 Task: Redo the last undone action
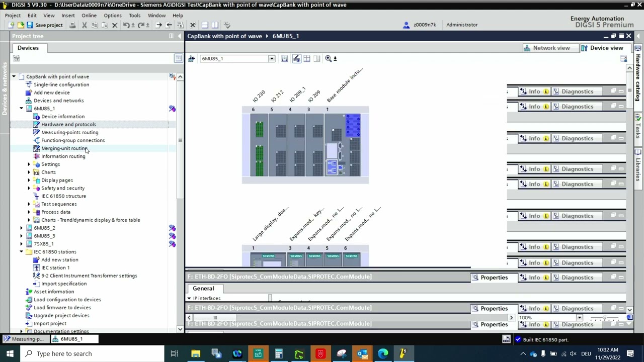point(141,25)
